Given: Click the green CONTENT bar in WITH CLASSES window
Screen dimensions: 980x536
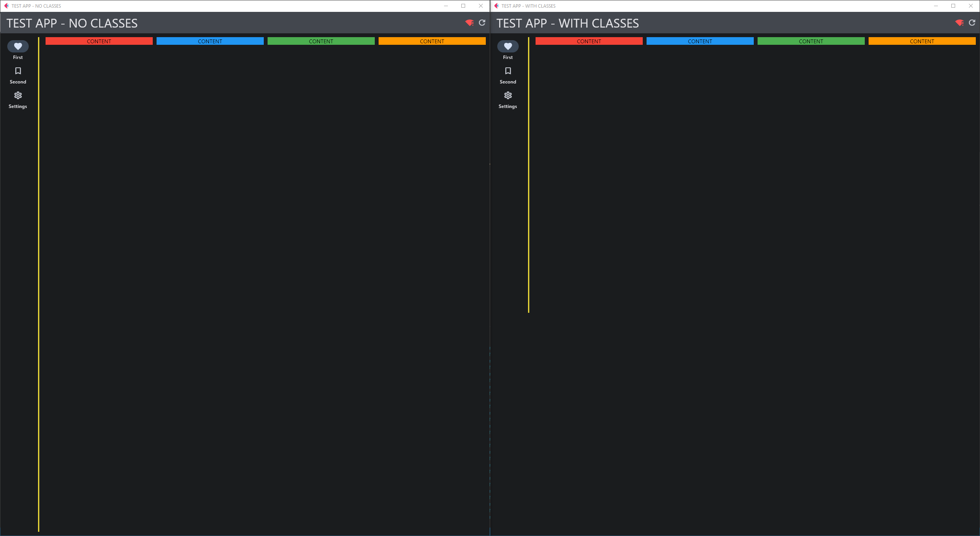Looking at the screenshot, I should pos(810,41).
